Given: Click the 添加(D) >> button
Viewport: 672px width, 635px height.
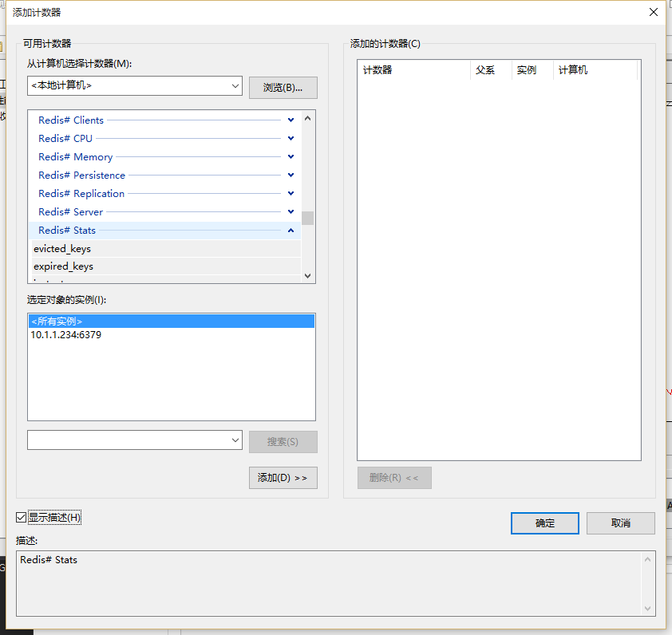Looking at the screenshot, I should (283, 478).
